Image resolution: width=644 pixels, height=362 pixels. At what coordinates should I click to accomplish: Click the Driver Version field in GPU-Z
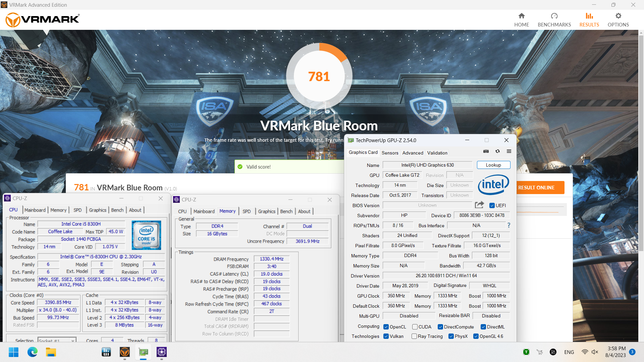(446, 276)
